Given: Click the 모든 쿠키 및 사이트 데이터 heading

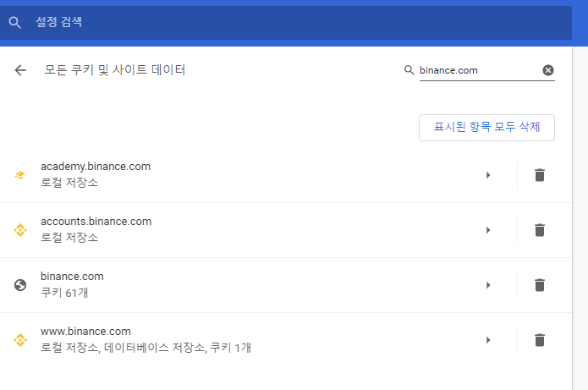Looking at the screenshot, I should [x=115, y=70].
